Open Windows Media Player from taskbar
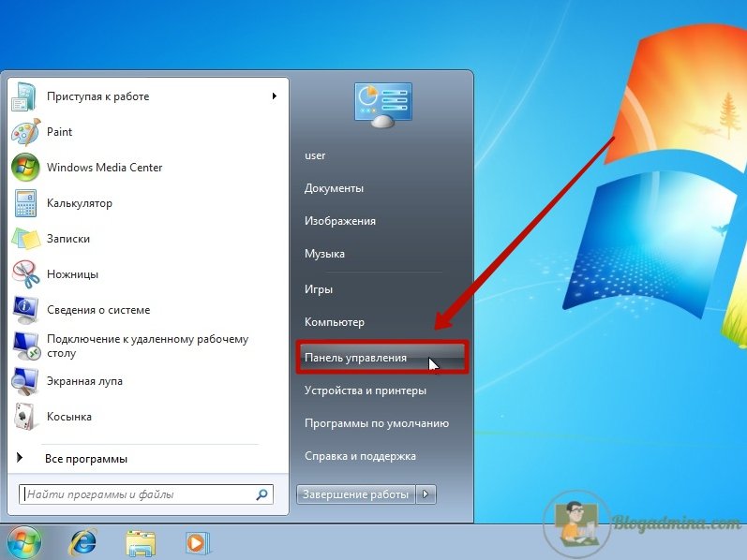Viewport: 747px width, 560px height. [196, 541]
